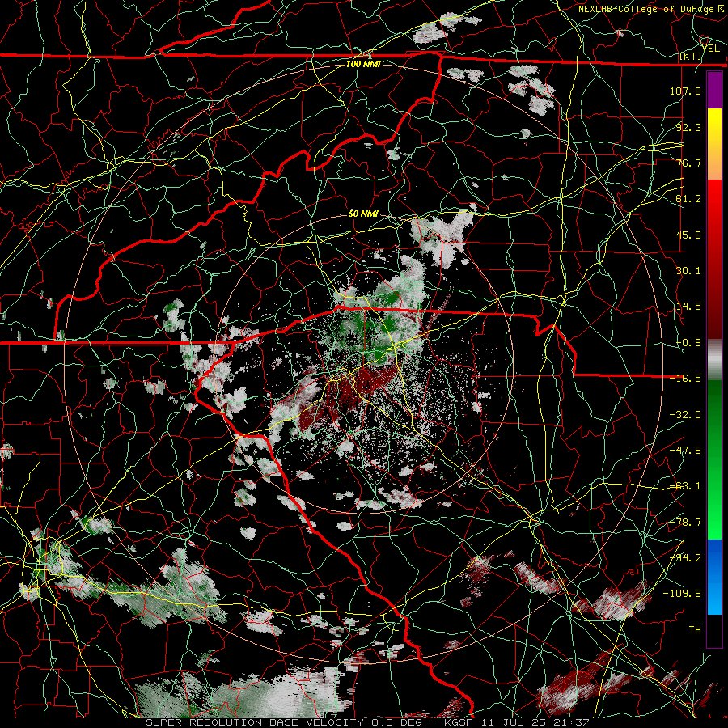Select the -0.9 velocity scale value
728x728 pixels.
pyautogui.click(x=688, y=343)
